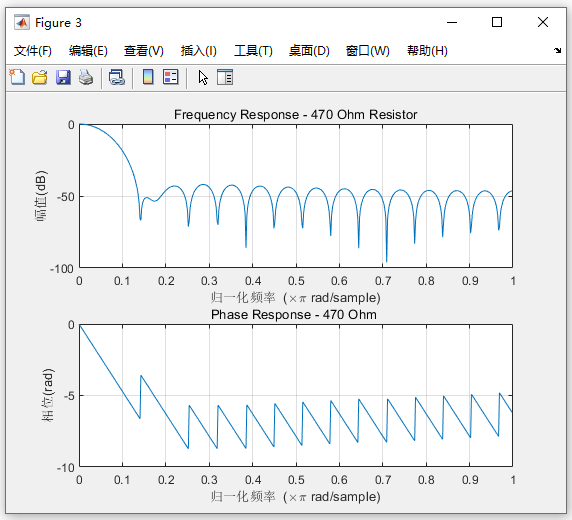Print the figure using the printer icon

tap(86, 77)
